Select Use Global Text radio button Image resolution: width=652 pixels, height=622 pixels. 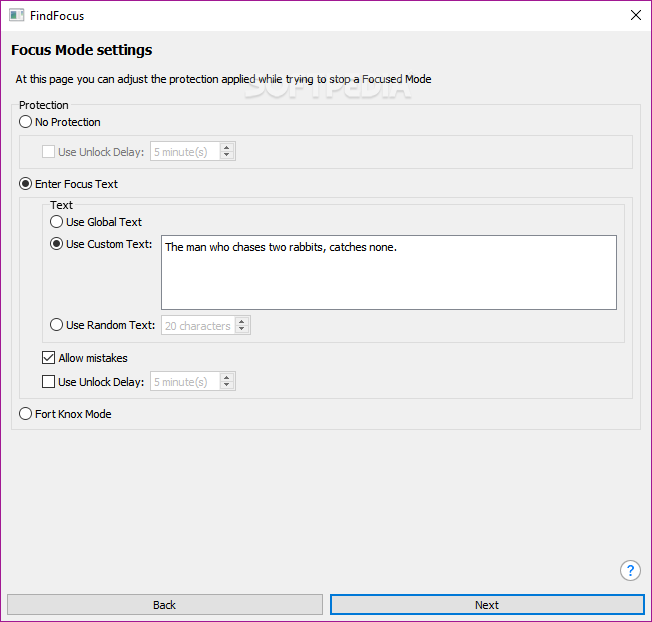[56, 222]
